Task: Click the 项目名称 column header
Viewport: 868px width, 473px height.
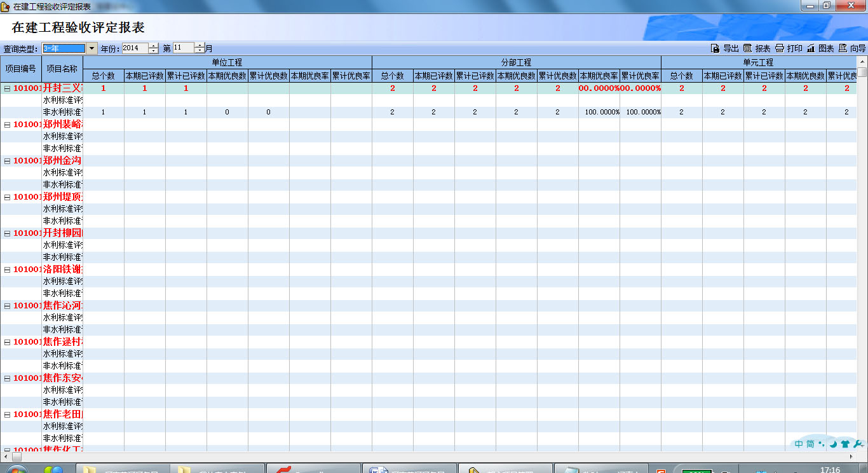Action: [62, 69]
